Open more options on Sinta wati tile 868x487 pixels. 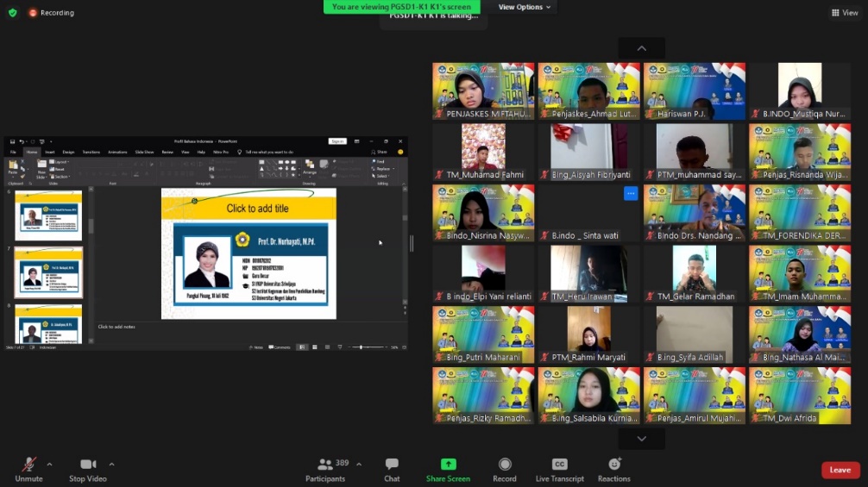coord(631,193)
